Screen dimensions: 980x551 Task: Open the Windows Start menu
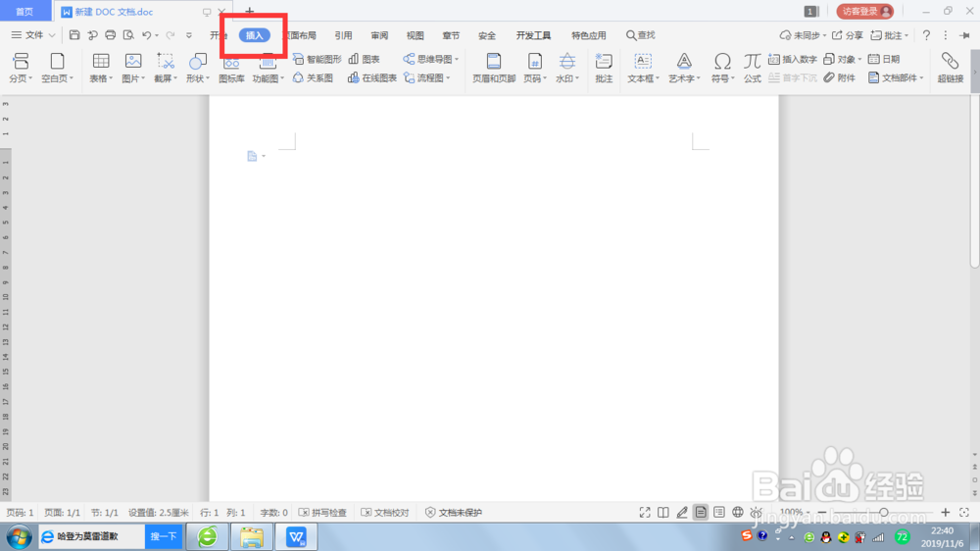pyautogui.click(x=19, y=536)
